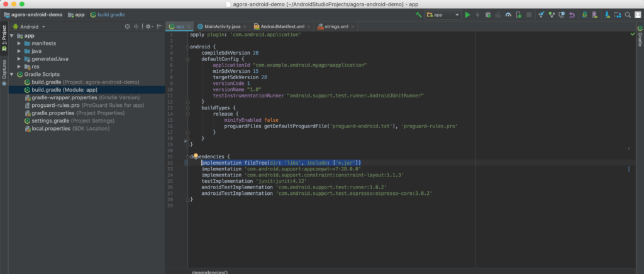The image size is (644, 274).
Task: Click the Make Project hammer icon
Action: click(x=418, y=14)
